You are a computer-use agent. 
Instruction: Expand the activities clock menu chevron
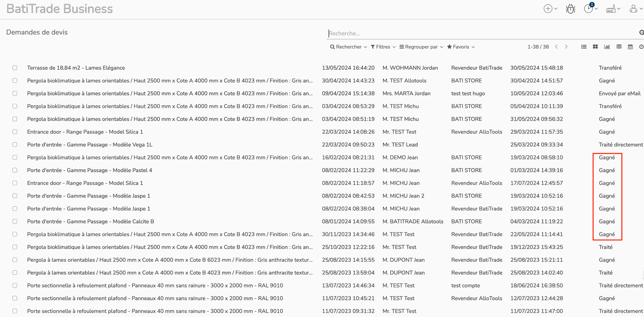point(596,9)
